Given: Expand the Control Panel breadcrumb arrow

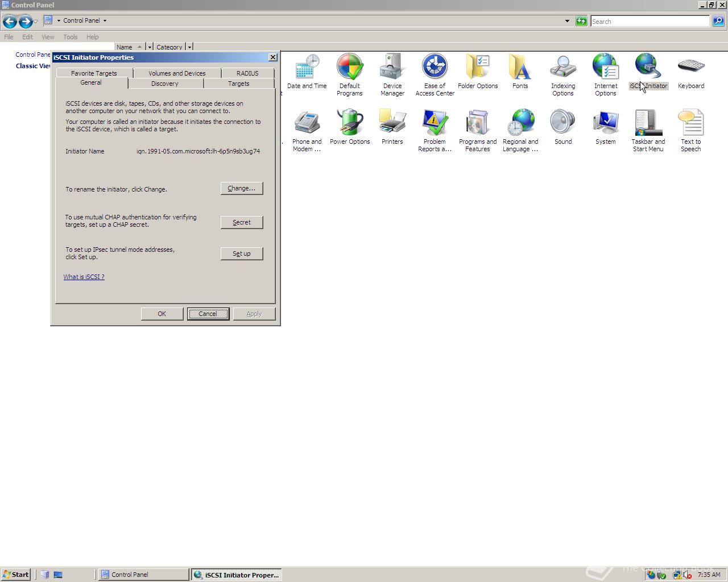Looking at the screenshot, I should click(x=105, y=20).
